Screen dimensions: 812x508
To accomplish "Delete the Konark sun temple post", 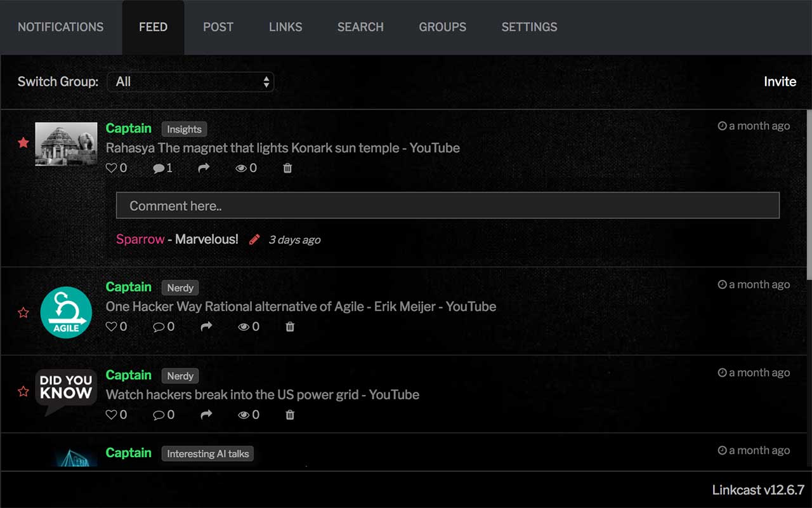I will (287, 168).
